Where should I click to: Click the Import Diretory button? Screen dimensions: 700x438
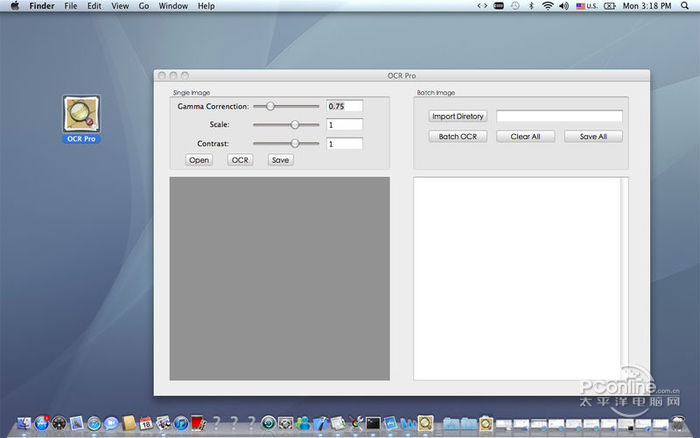457,116
